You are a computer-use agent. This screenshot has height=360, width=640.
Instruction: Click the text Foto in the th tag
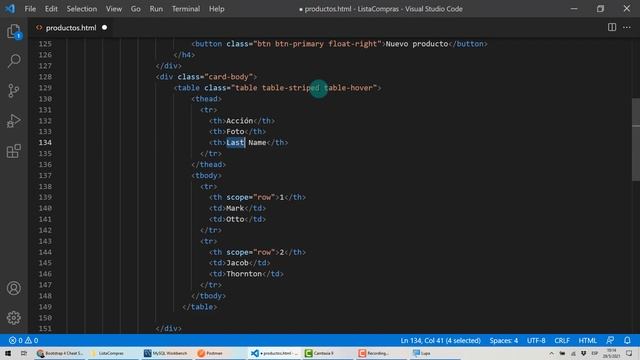click(235, 131)
